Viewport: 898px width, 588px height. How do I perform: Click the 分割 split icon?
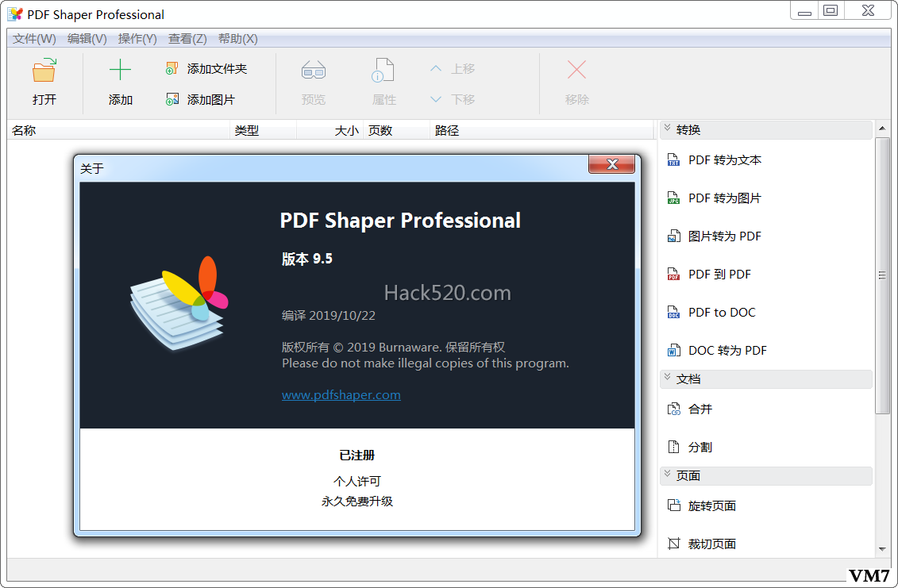[673, 447]
